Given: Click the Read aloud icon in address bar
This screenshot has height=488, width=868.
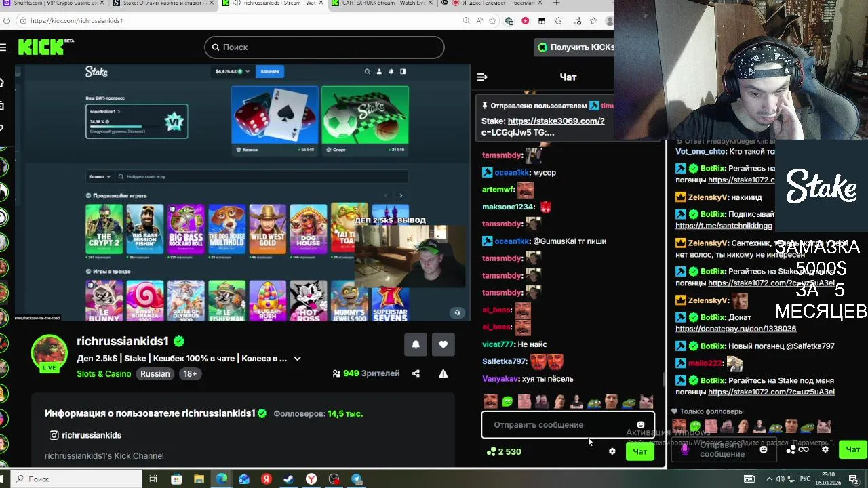Looking at the screenshot, I should coord(479,21).
